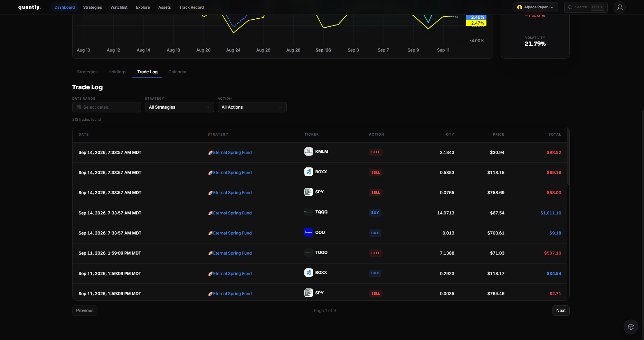
Task: Click the SELL badge in the $507.10 row
Action: click(x=376, y=253)
